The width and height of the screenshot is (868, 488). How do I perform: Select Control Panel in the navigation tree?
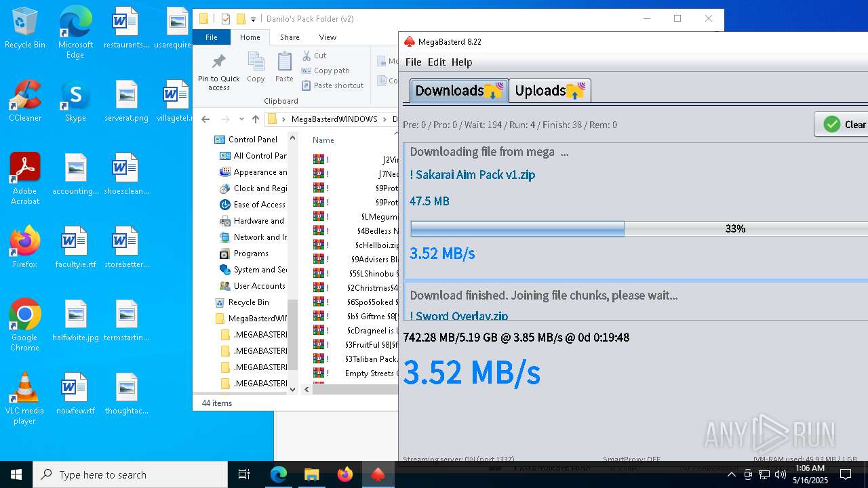[247, 140]
